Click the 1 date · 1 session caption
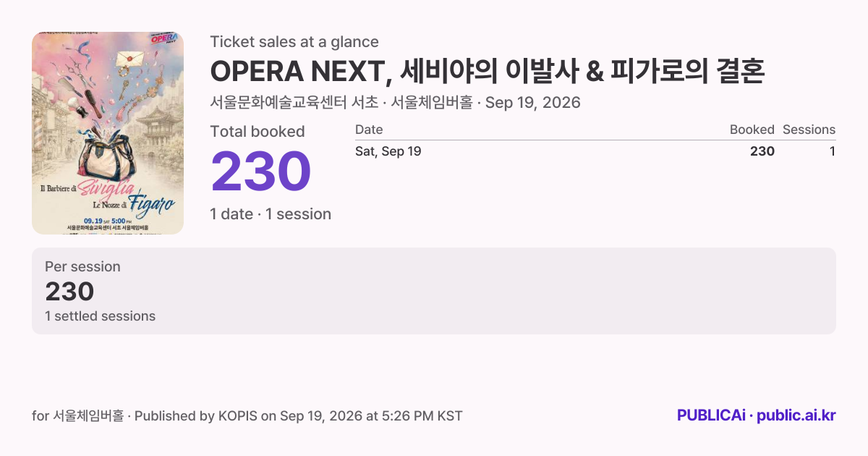 click(x=271, y=214)
